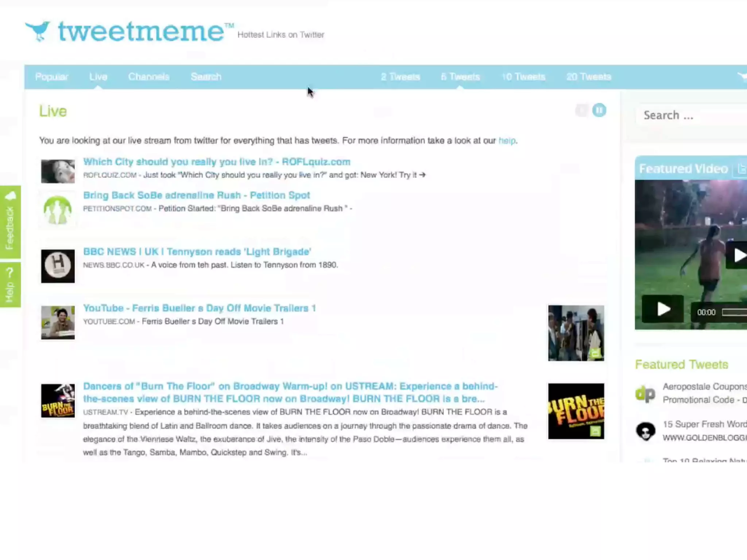Open the help link in description
The height and width of the screenshot is (560, 747).
click(x=507, y=141)
